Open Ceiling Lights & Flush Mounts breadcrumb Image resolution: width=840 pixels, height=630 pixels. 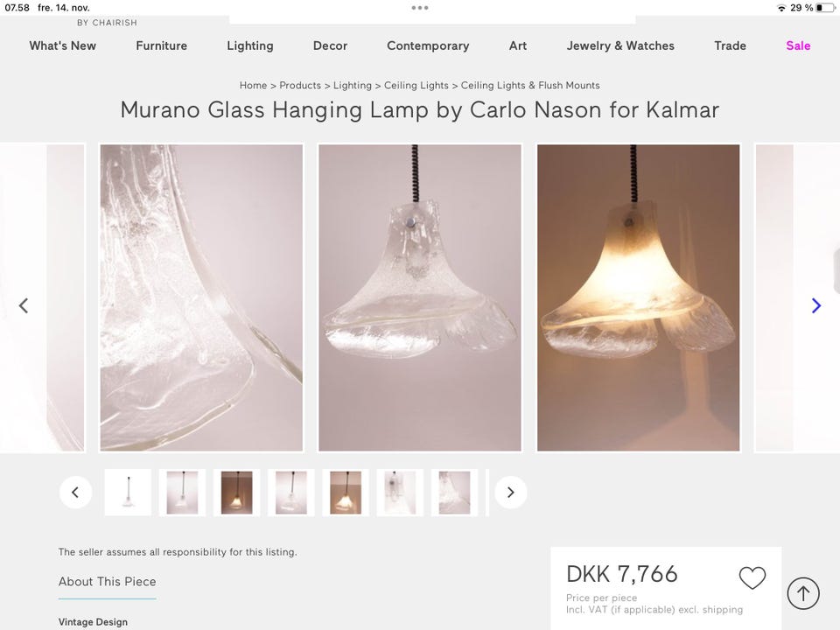[530, 85]
